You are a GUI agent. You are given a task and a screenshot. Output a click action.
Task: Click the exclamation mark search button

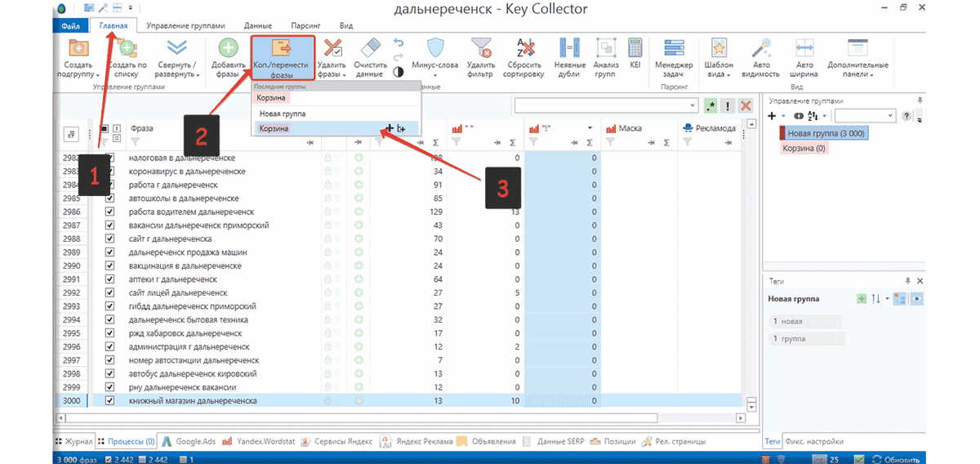pyautogui.click(x=728, y=105)
